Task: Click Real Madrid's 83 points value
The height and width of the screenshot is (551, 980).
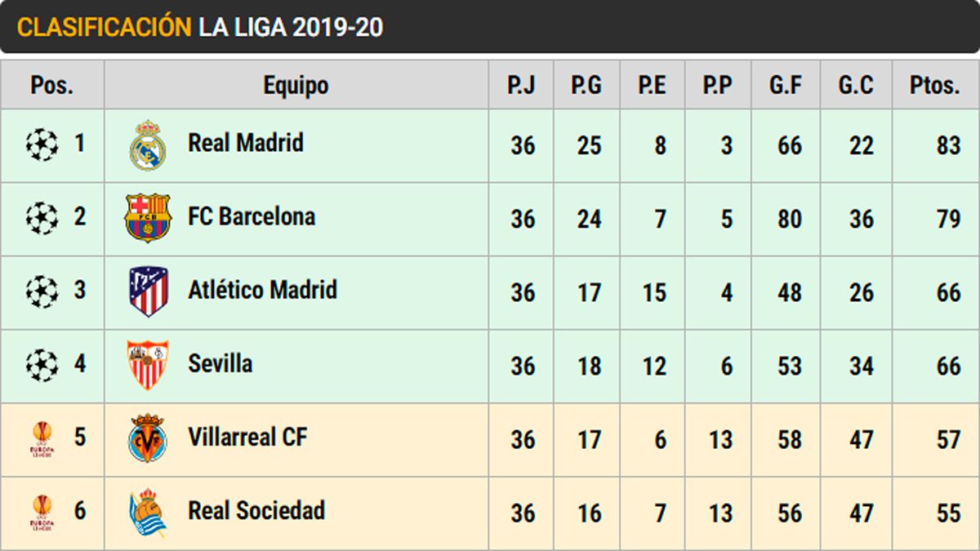Action: [x=948, y=146]
